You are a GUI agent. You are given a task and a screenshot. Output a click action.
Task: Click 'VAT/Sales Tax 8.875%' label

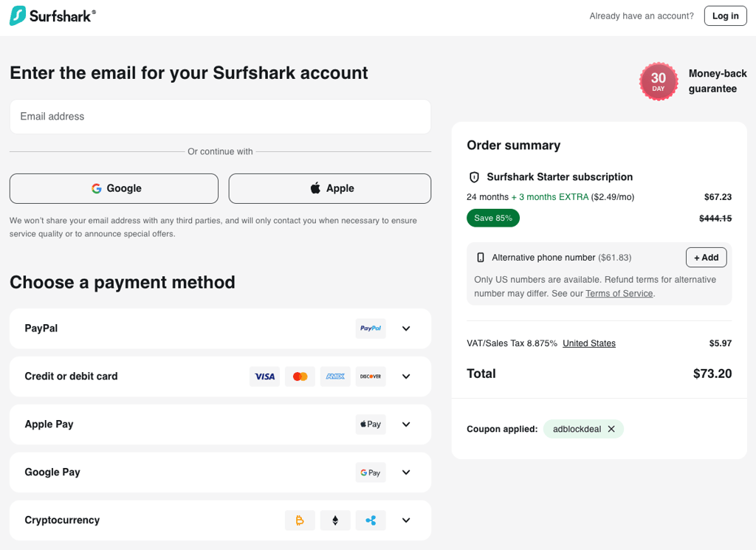point(512,343)
